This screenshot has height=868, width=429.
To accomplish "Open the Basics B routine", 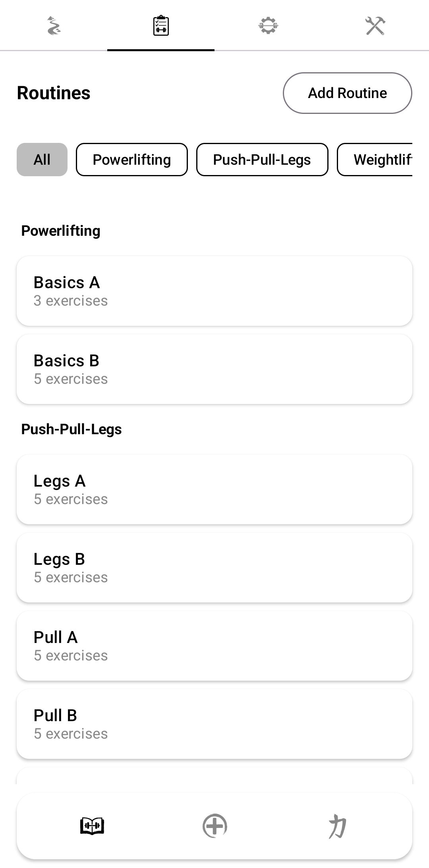I will click(214, 369).
